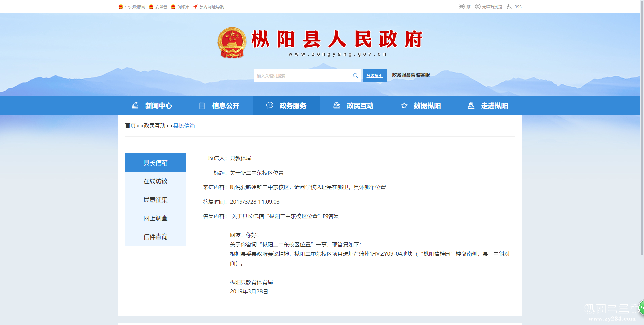Open 政务服务智能客服 link
The width and height of the screenshot is (644, 325).
click(411, 75)
